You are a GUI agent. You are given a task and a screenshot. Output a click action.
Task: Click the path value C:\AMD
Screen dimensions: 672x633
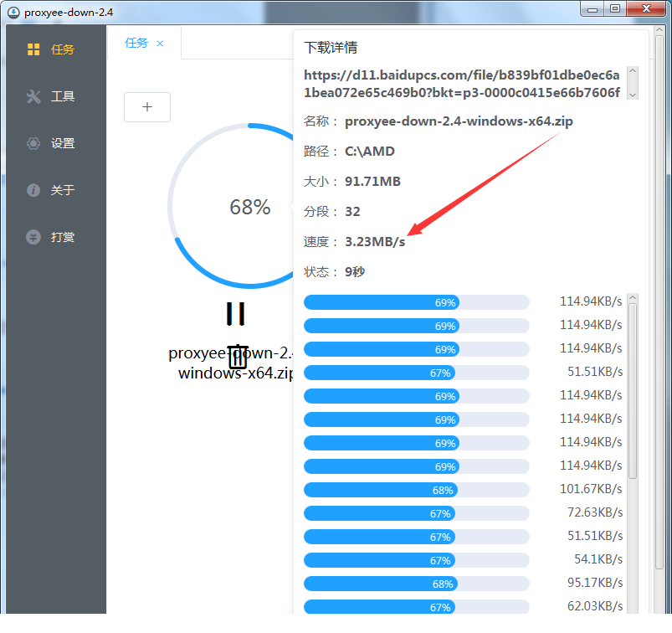(369, 152)
